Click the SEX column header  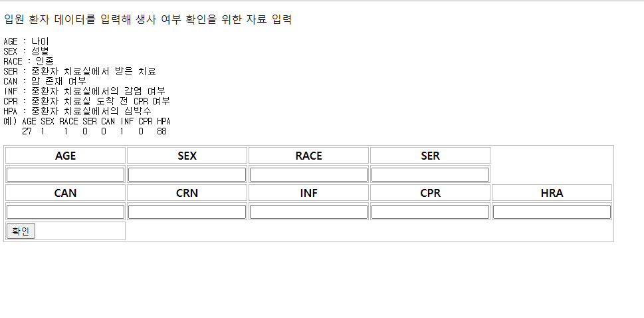click(187, 156)
